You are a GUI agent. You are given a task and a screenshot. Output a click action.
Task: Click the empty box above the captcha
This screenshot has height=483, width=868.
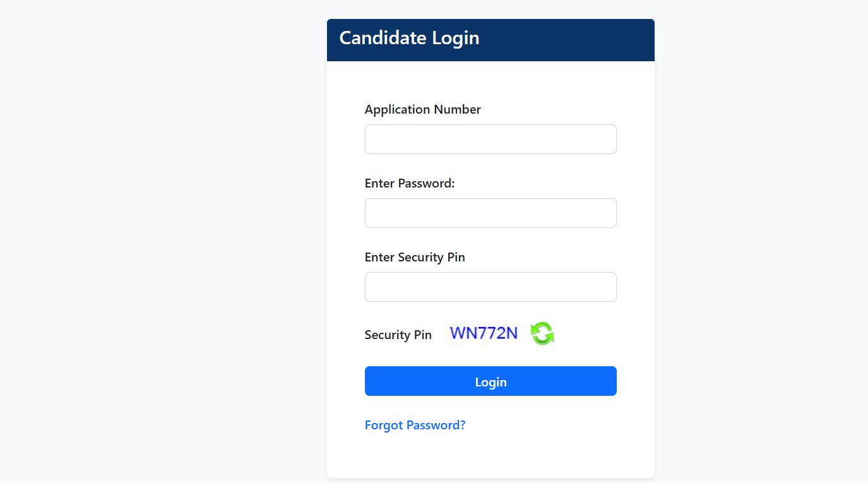pos(490,287)
